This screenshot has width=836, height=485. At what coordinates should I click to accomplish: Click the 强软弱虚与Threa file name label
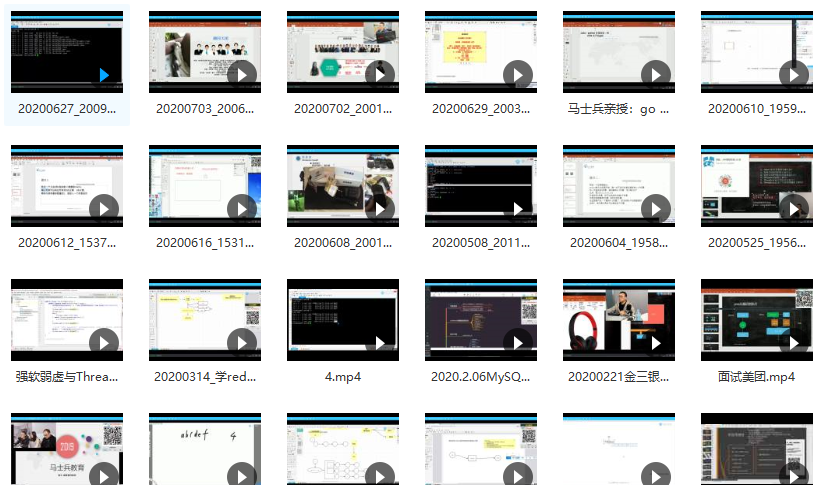pos(67,377)
